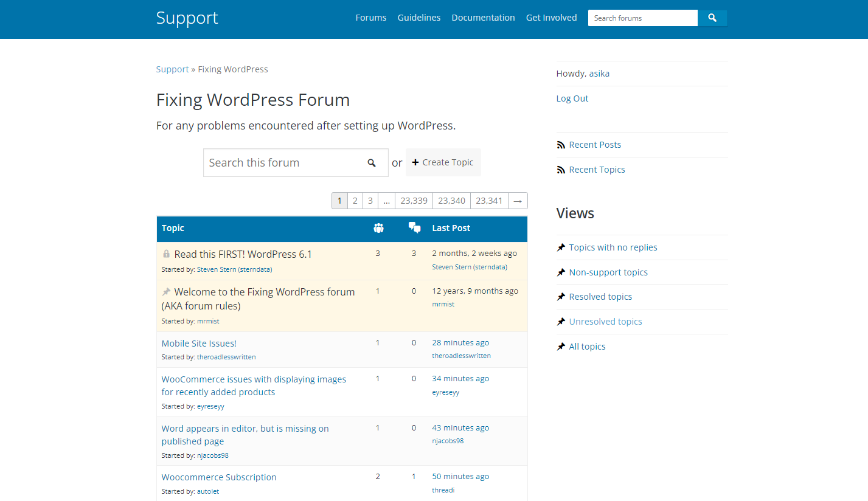Go to the Support site title

pos(187,18)
